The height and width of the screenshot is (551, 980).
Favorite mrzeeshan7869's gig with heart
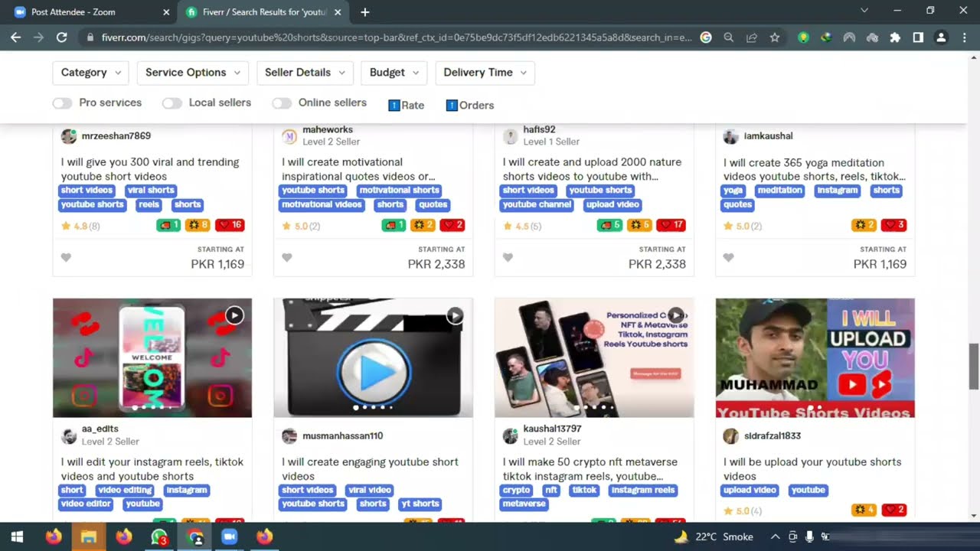point(66,257)
